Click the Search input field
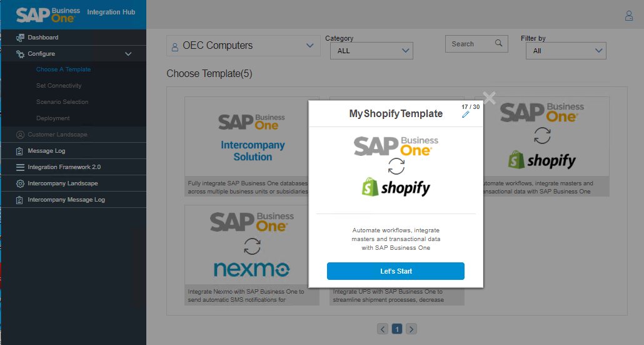Image resolution: width=644 pixels, height=345 pixels. [468, 44]
